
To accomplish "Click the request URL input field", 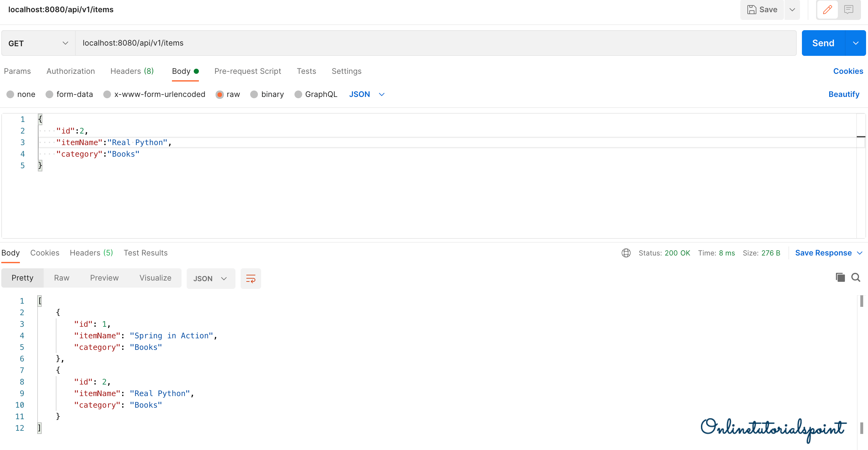I will (435, 43).
